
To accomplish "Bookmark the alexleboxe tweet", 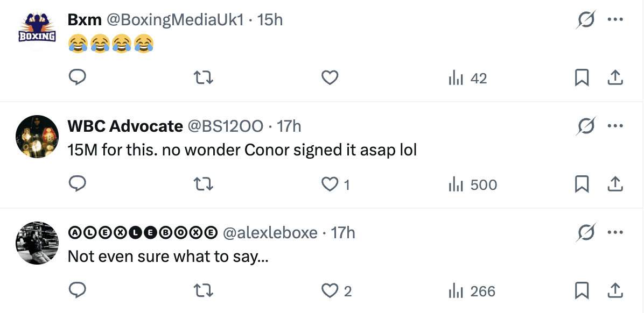I will coord(582,291).
